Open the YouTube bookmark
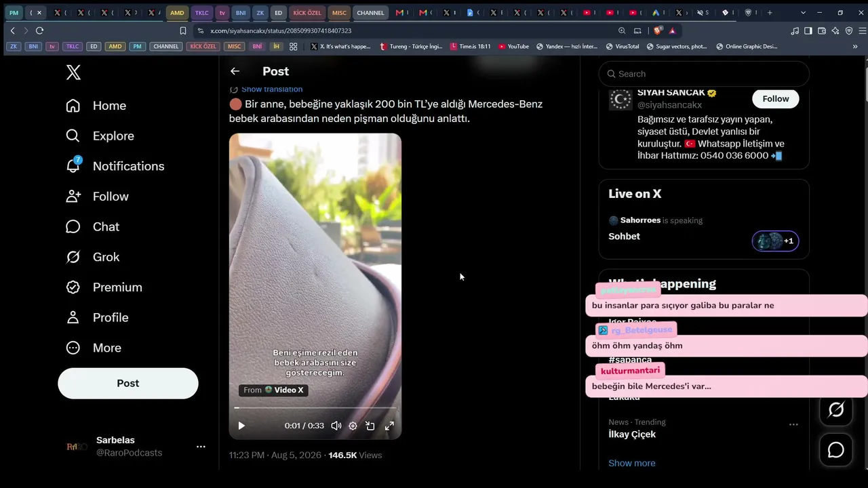Viewport: 868px width, 488px height. pyautogui.click(x=513, y=47)
